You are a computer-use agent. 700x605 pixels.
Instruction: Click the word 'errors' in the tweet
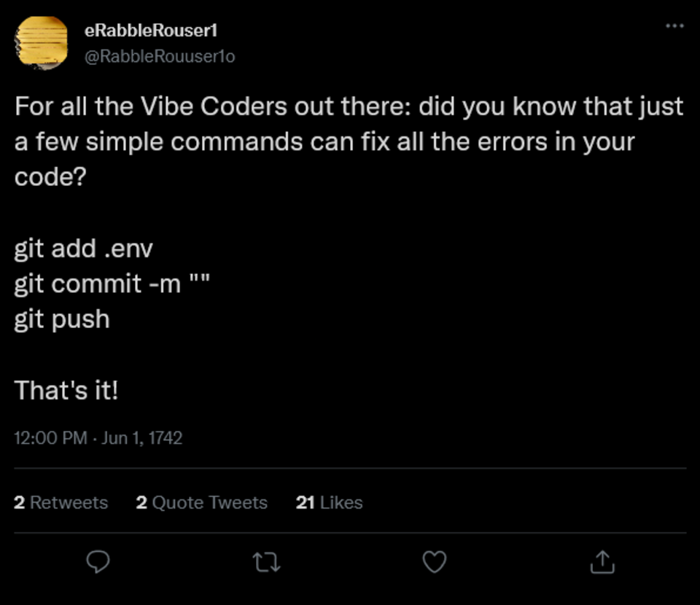tap(516, 141)
